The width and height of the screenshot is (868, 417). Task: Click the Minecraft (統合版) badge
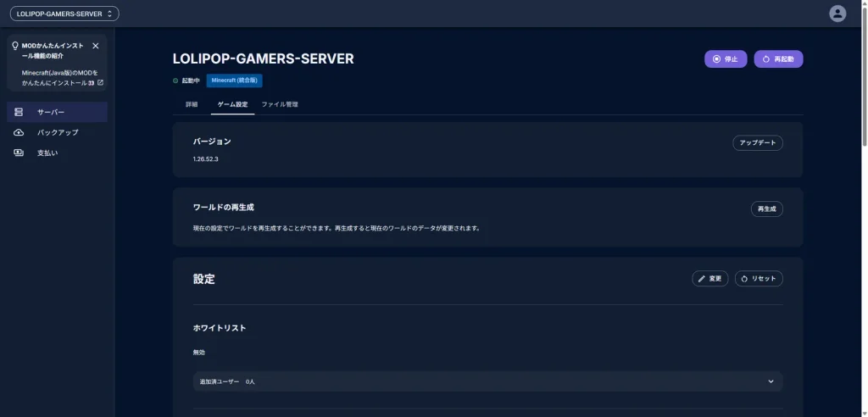click(x=235, y=81)
